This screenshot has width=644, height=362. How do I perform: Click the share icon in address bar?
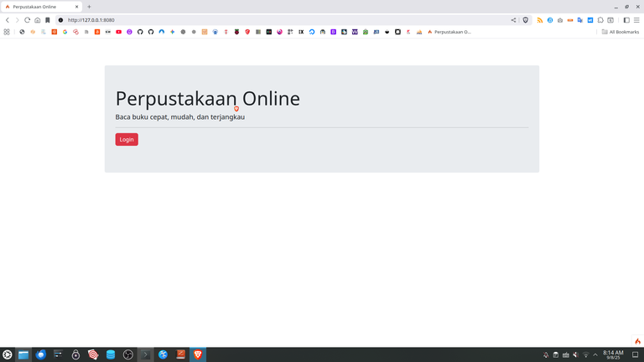[x=513, y=20]
